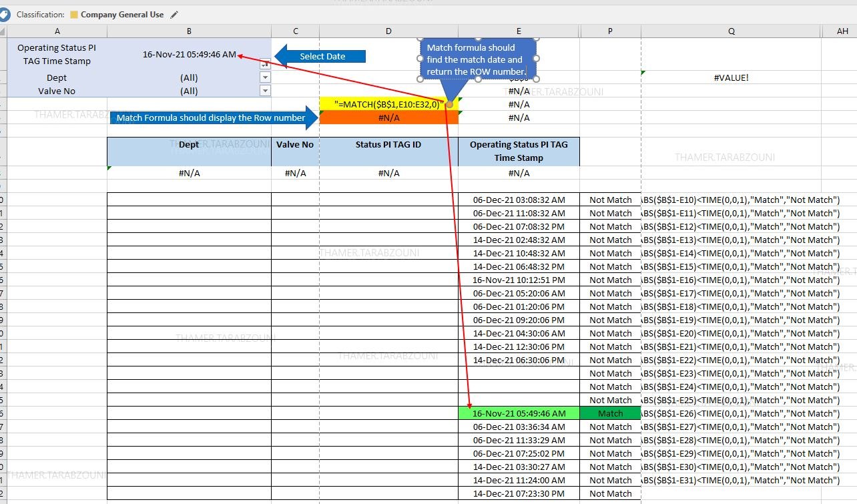Select the orange #N/A cell
This screenshot has width=857, height=504.
coord(389,117)
